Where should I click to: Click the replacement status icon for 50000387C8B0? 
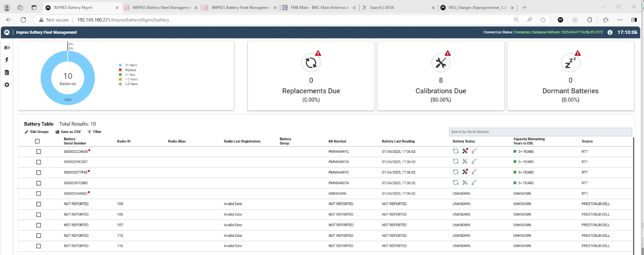point(456,182)
